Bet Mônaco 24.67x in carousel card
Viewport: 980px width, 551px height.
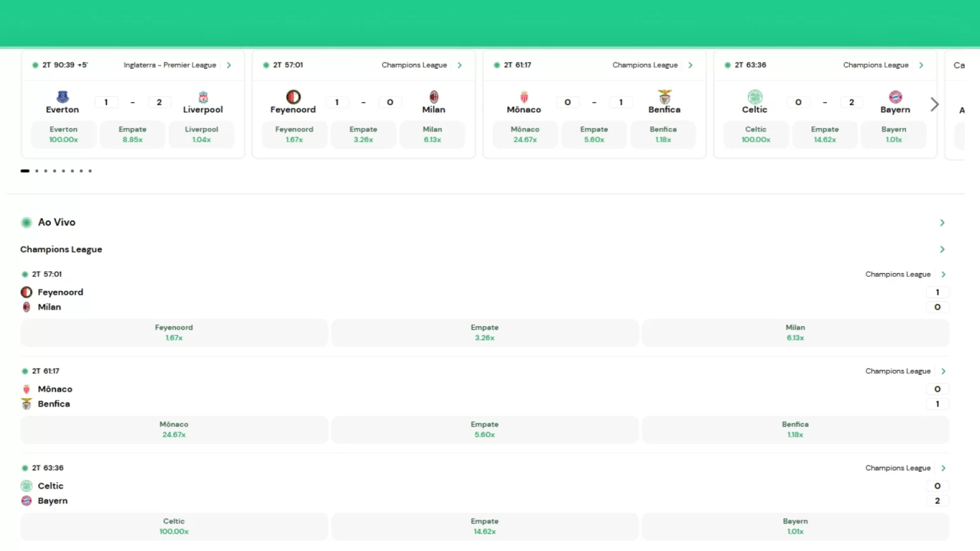tap(525, 135)
